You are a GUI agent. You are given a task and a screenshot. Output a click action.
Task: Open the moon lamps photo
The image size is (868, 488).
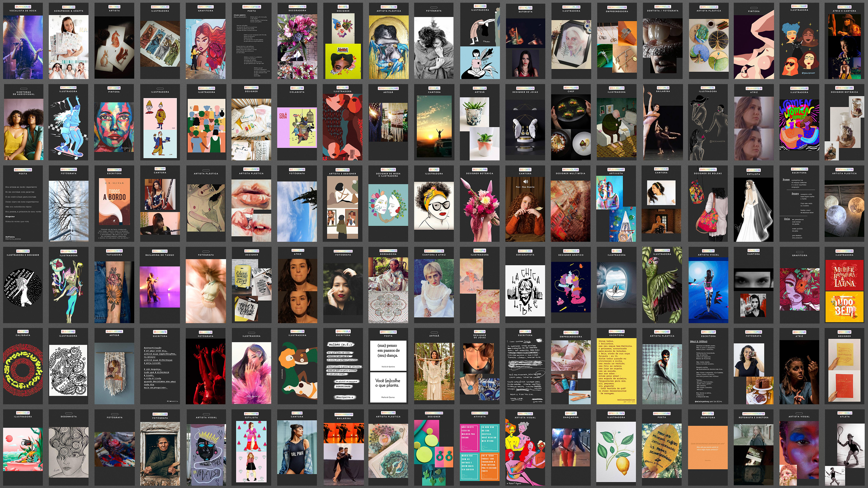pos(844,209)
